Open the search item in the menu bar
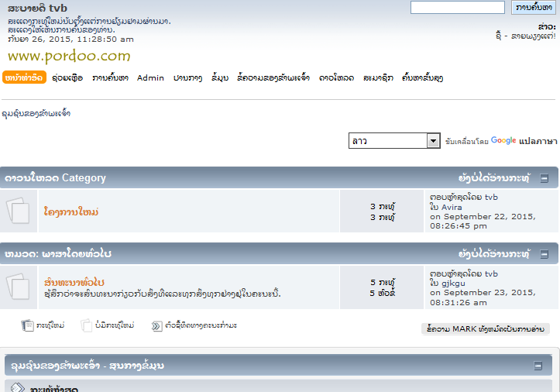 click(110, 77)
